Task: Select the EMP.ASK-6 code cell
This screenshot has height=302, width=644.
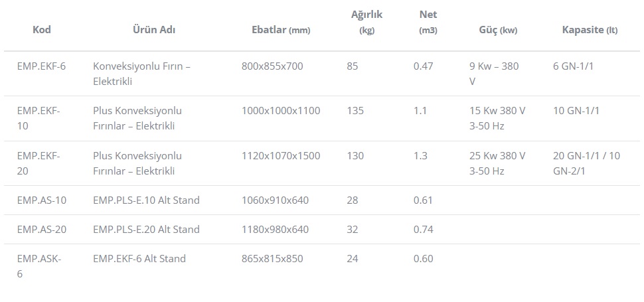Action: (39, 266)
